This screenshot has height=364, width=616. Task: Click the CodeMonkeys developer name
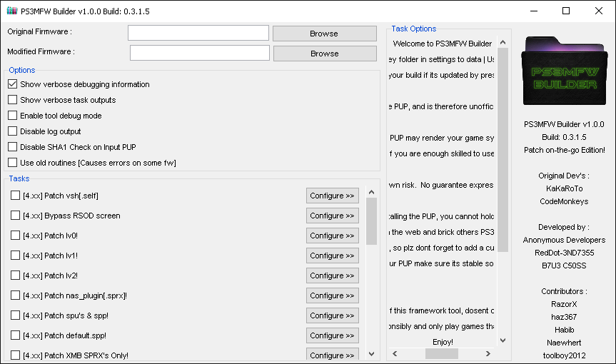(564, 201)
